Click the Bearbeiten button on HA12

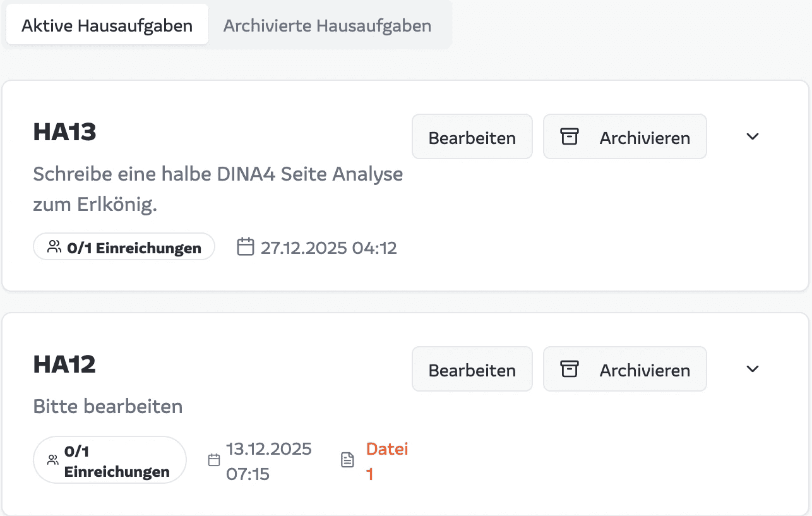pos(472,368)
